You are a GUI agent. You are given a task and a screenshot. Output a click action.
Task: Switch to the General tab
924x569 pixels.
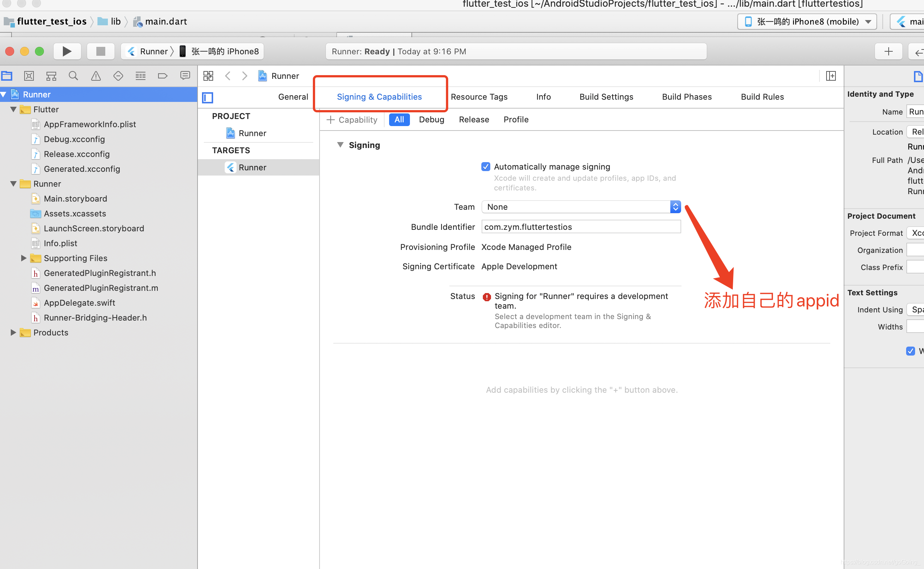(293, 97)
